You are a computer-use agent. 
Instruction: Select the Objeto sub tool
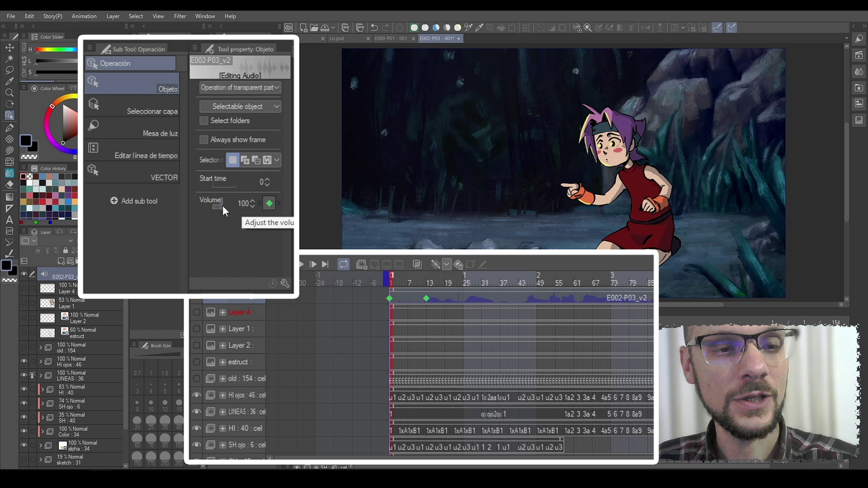tap(132, 83)
